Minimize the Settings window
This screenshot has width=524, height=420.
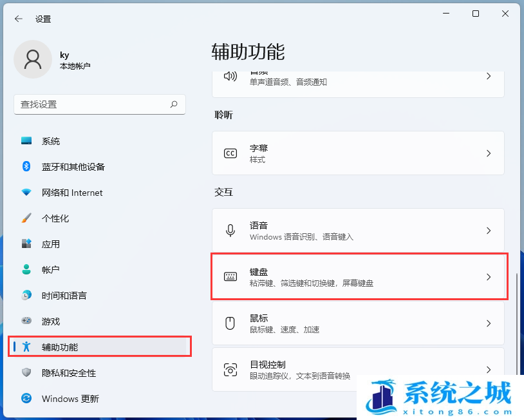point(446,14)
